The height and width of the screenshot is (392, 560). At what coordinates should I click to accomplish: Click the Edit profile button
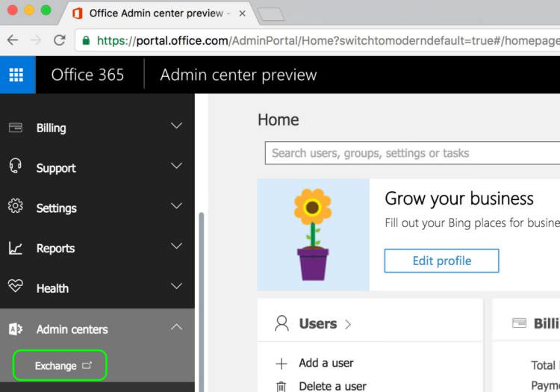441,261
